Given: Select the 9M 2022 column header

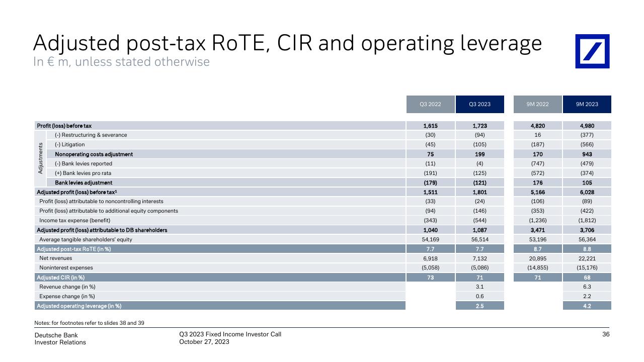Looking at the screenshot, I should [x=537, y=104].
